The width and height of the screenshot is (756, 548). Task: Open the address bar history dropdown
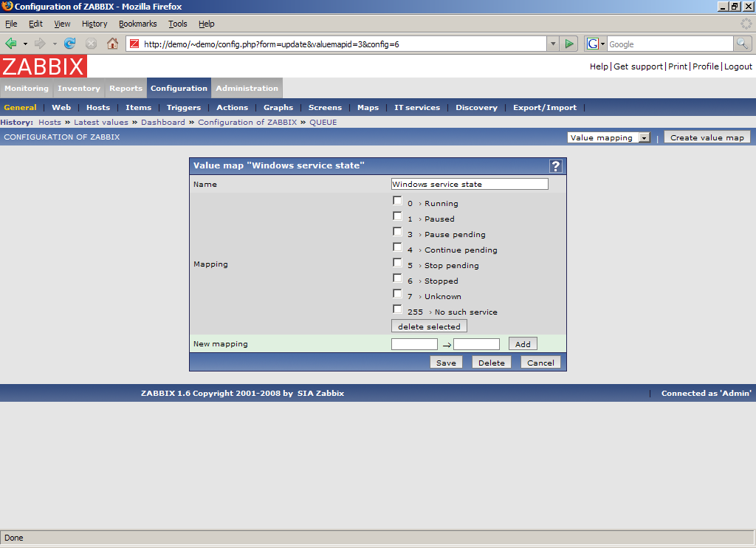553,44
